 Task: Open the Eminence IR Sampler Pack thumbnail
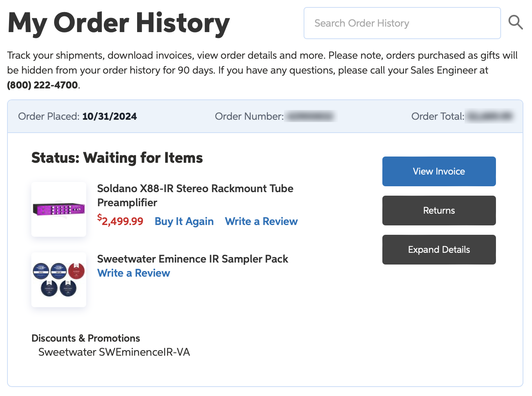pos(59,280)
